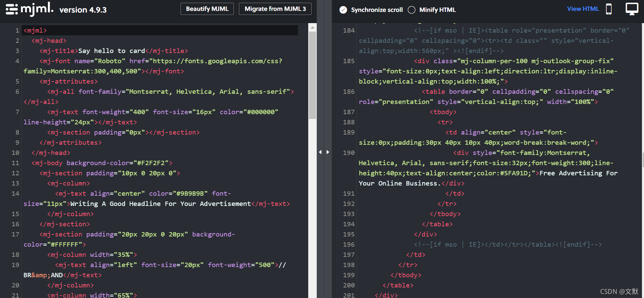This screenshot has height=298, width=644.
Task: Click the Beautify MJML button
Action: pos(207,9)
